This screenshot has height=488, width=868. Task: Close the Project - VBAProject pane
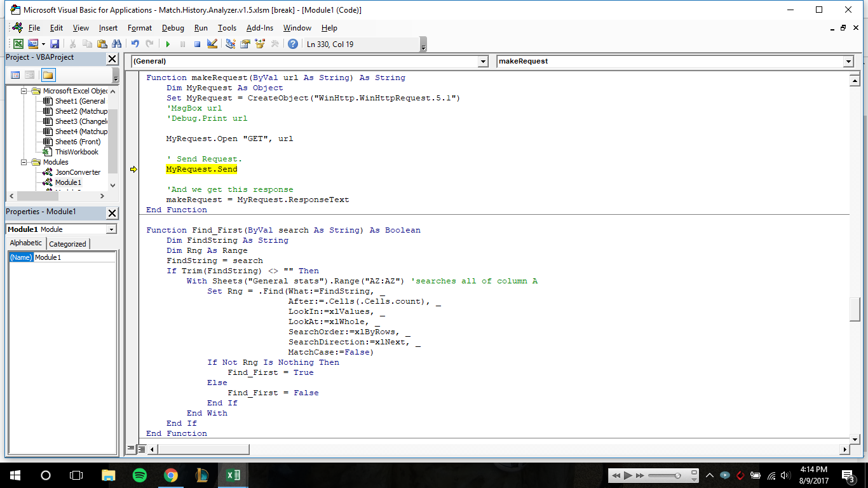coord(112,58)
